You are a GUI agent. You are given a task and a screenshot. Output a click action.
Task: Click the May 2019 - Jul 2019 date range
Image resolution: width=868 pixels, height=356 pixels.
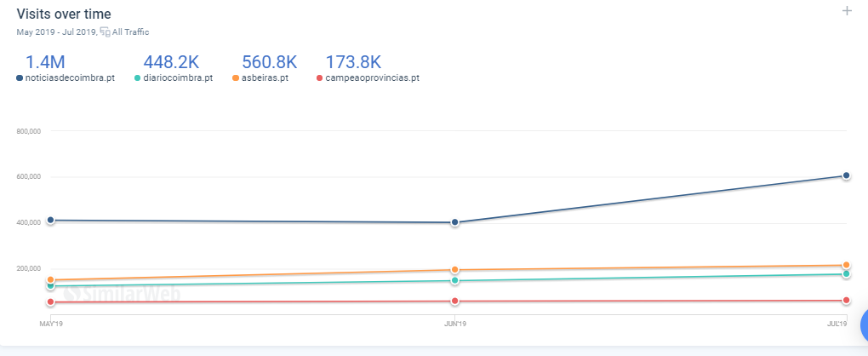click(56, 32)
